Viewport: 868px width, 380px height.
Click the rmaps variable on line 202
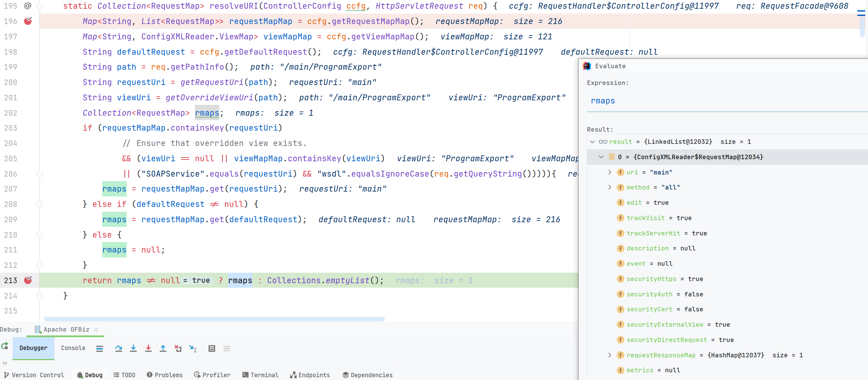pos(207,113)
